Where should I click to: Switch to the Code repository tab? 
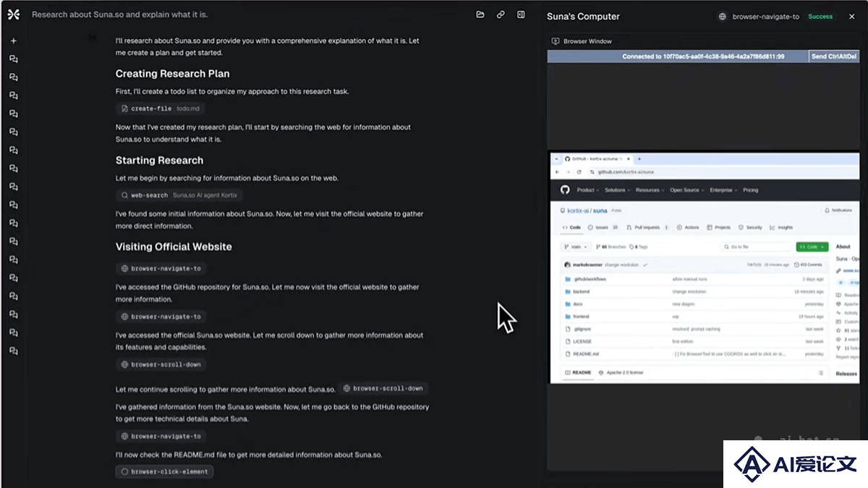571,227
